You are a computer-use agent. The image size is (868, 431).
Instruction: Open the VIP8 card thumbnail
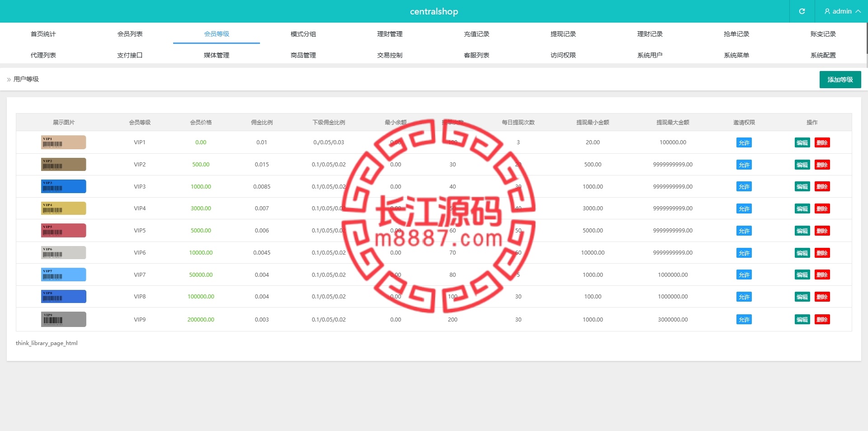(64, 297)
